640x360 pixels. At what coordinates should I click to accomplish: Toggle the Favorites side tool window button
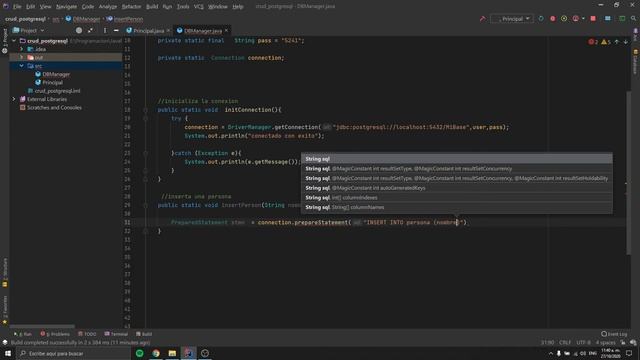point(4,310)
